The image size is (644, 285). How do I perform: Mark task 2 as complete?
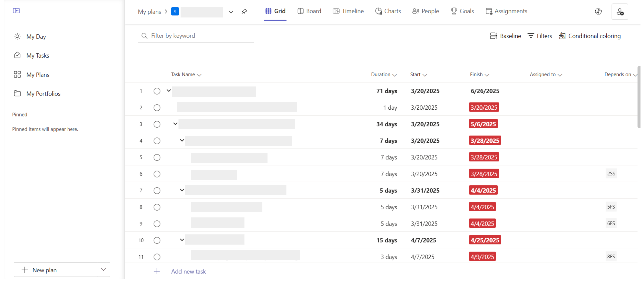point(157,108)
